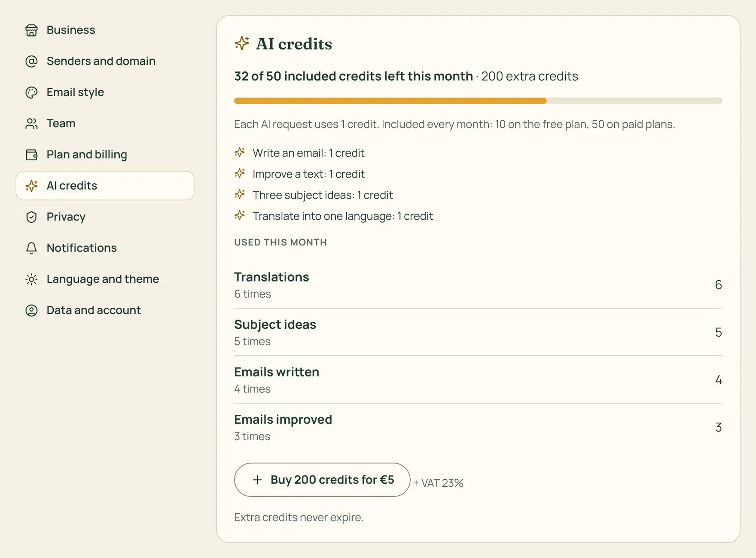Buy 200 credits for €5
Viewport: 756px width, 558px height.
pos(322,480)
